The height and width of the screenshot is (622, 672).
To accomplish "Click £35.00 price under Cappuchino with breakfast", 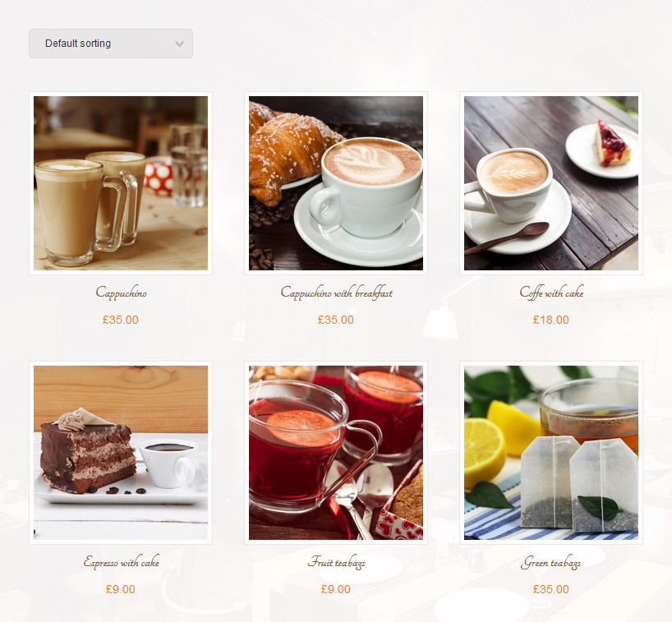I will [335, 320].
